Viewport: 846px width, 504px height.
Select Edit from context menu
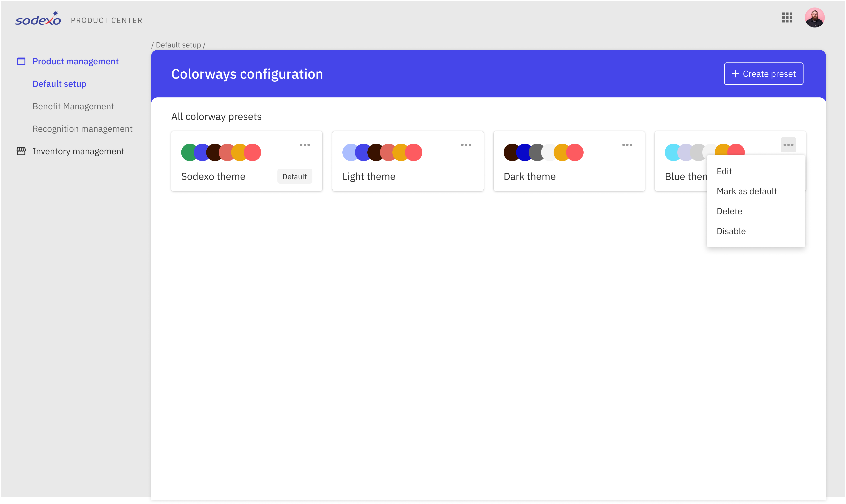pos(724,172)
